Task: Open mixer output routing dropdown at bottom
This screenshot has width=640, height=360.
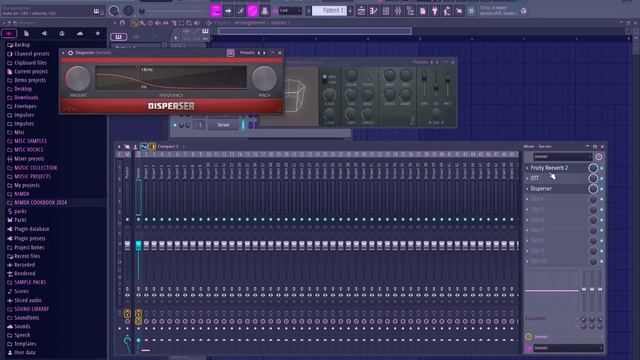Action: 568,348
